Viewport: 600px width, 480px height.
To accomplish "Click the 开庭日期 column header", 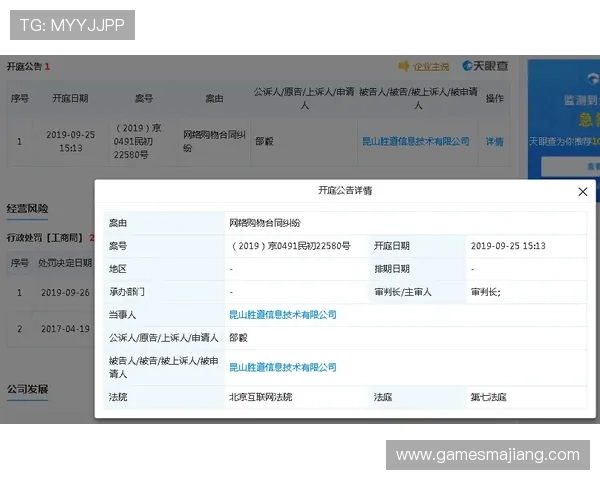I will pyautogui.click(x=70, y=98).
